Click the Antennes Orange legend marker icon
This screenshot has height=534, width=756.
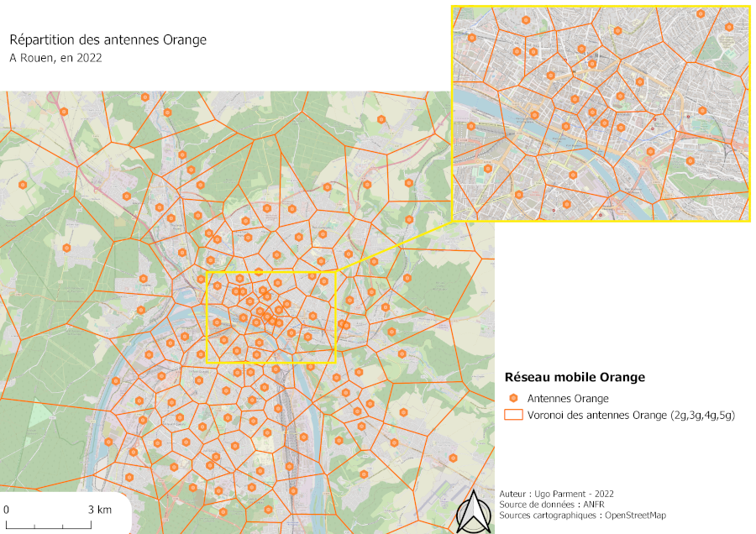pos(512,398)
